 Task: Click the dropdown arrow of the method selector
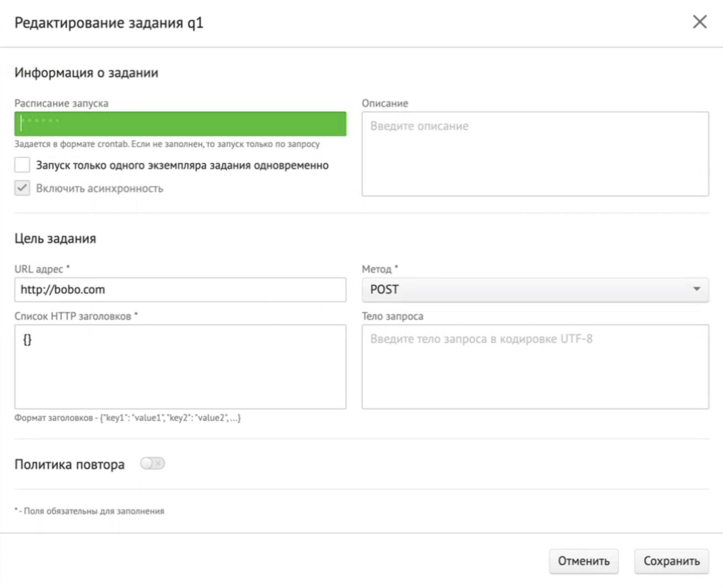tap(696, 289)
